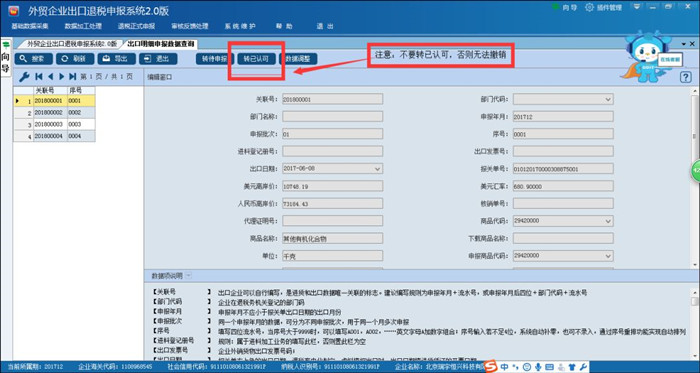Image resolution: width=700 pixels, height=373 pixels.
Task: Click the 申报年月 input field
Action: 563,116
